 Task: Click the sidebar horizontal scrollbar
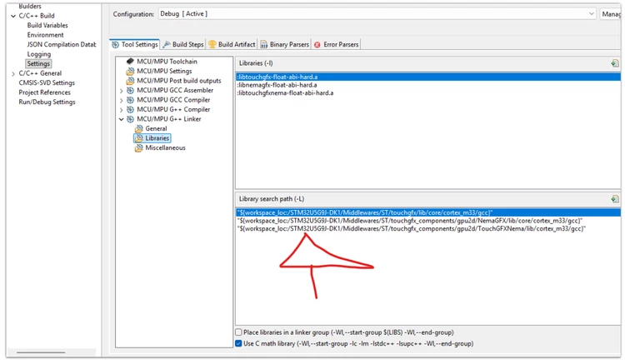coord(41,352)
